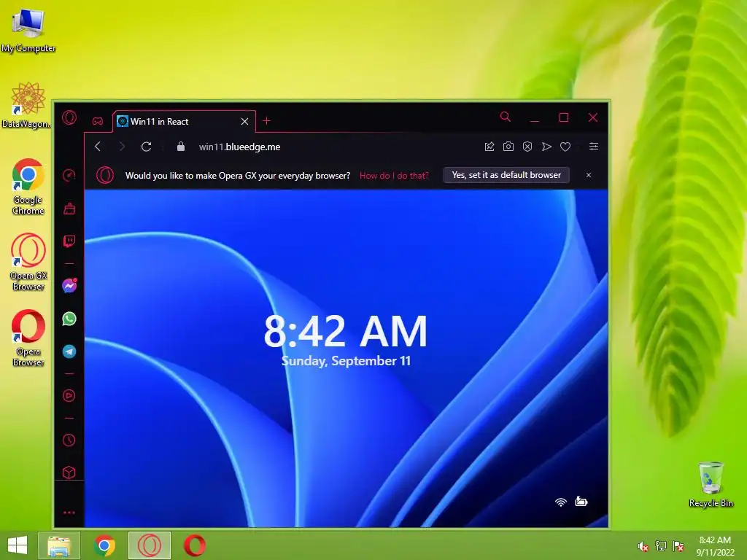Add page to bookmarks heart icon

[565, 147]
